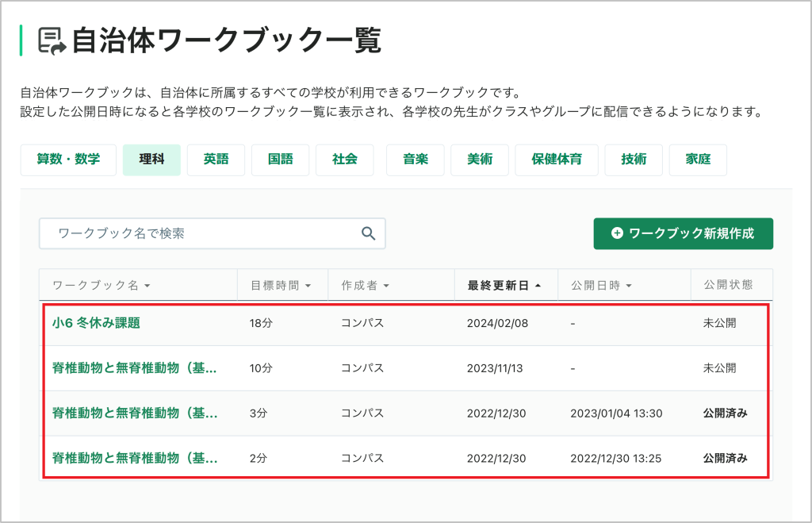Select the 技術 tab
This screenshot has height=523, width=812.
634,160
